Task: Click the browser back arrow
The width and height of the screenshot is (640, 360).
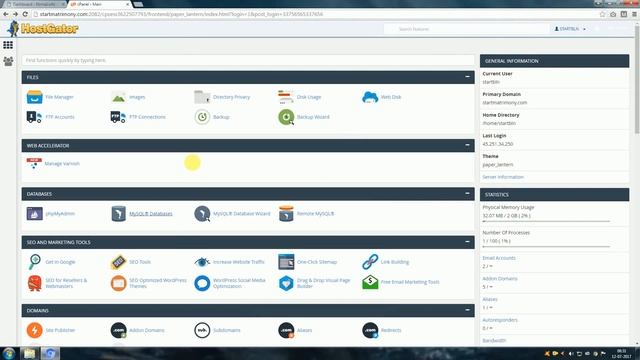Action: pyautogui.click(x=6, y=14)
